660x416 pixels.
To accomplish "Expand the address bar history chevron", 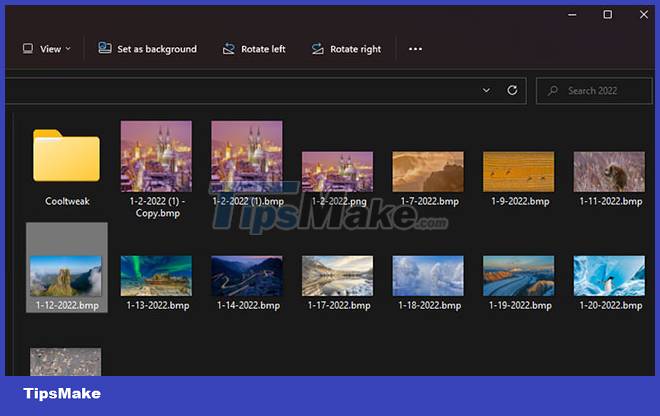I will click(x=486, y=90).
